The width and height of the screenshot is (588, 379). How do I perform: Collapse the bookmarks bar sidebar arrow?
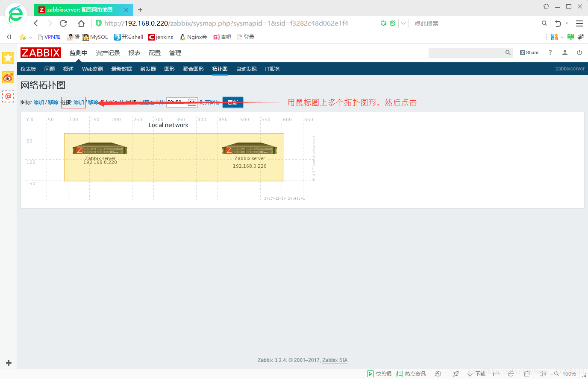[x=9, y=37]
